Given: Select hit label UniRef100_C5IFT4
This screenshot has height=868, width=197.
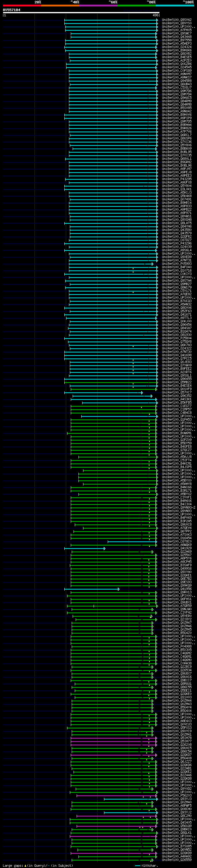Looking at the screenshot, I should (x=177, y=460).
